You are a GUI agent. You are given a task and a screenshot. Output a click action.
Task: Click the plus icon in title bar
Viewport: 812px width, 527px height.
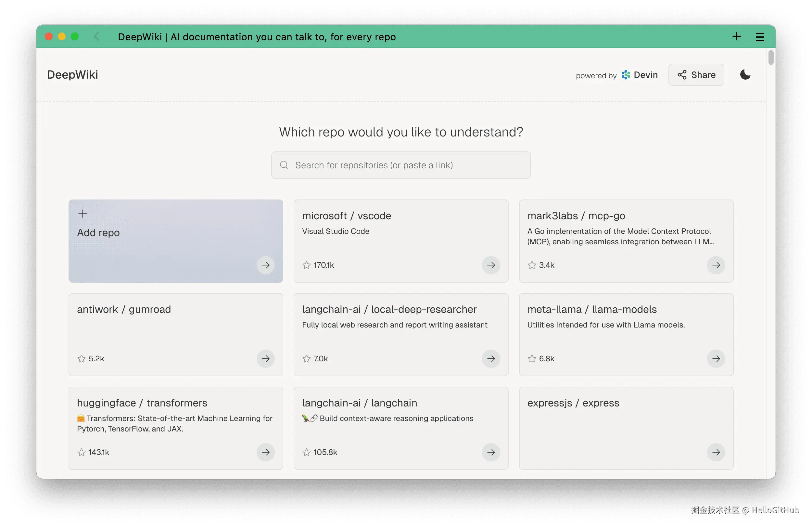pyautogui.click(x=737, y=36)
